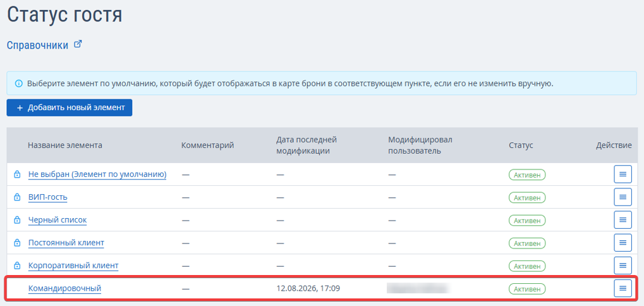Click lock icon of Не выбран row
The width and height of the screenshot is (644, 306).
pos(17,174)
